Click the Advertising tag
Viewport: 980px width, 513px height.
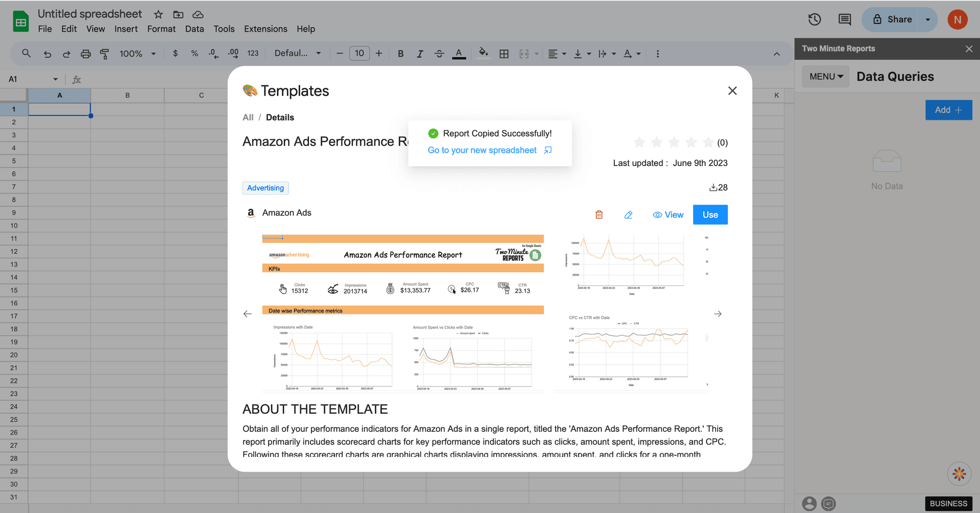click(x=265, y=188)
